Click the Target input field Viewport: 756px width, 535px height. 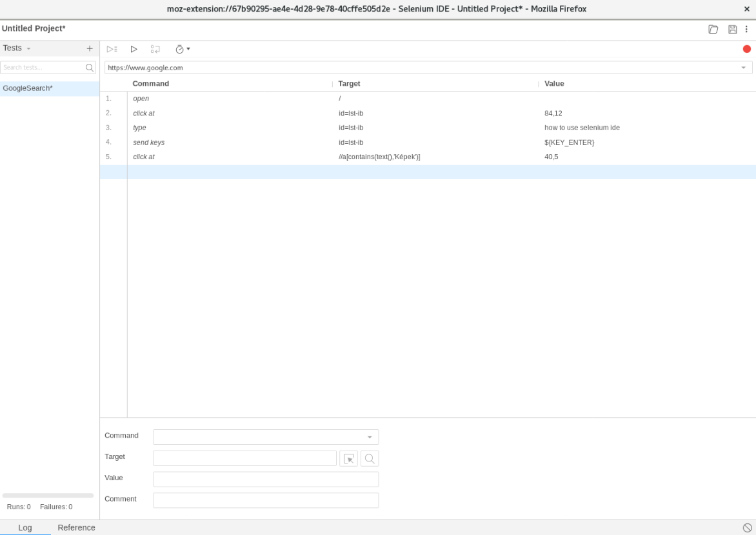[x=244, y=458]
